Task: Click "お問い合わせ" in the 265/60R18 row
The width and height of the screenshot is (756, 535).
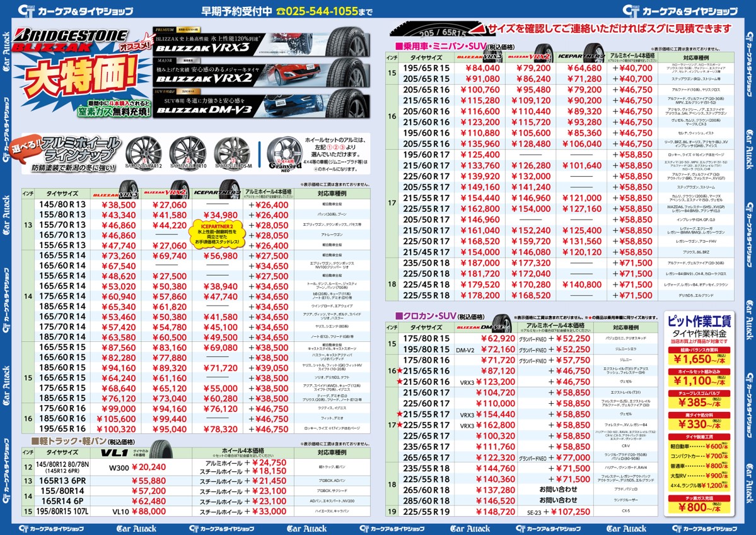Action: tap(558, 490)
